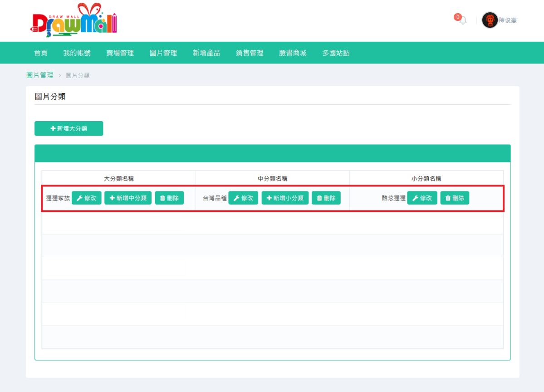Click the 圖片管理 breadcrumb link
Screen dimensions: 544x392
click(x=40, y=75)
